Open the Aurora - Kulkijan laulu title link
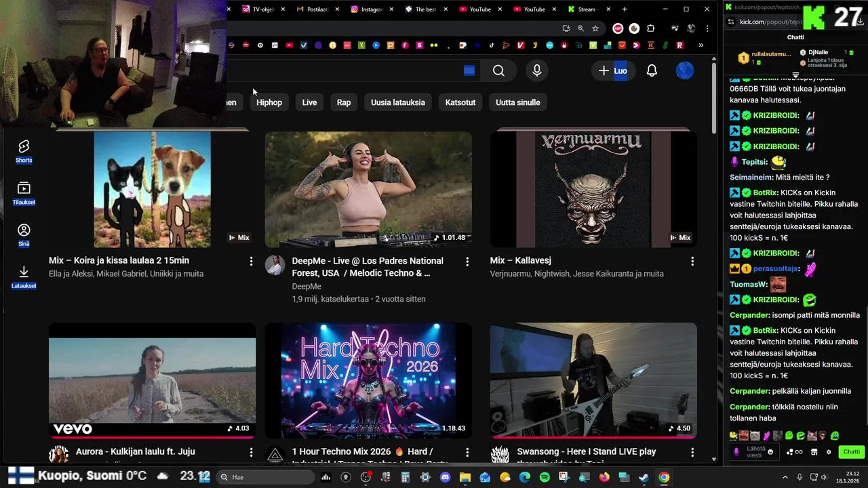This screenshot has height=488, width=868. 136,451
